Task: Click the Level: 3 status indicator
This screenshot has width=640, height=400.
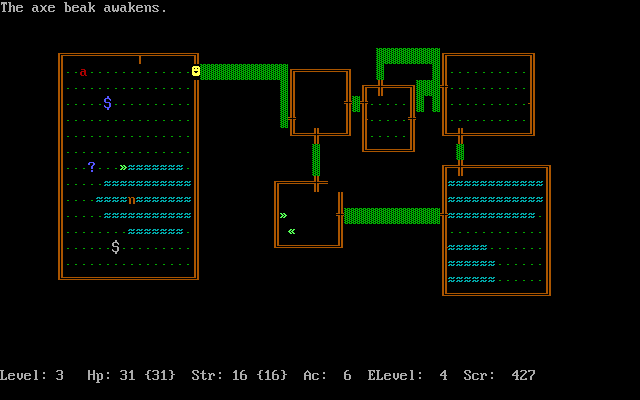Action: (32, 376)
